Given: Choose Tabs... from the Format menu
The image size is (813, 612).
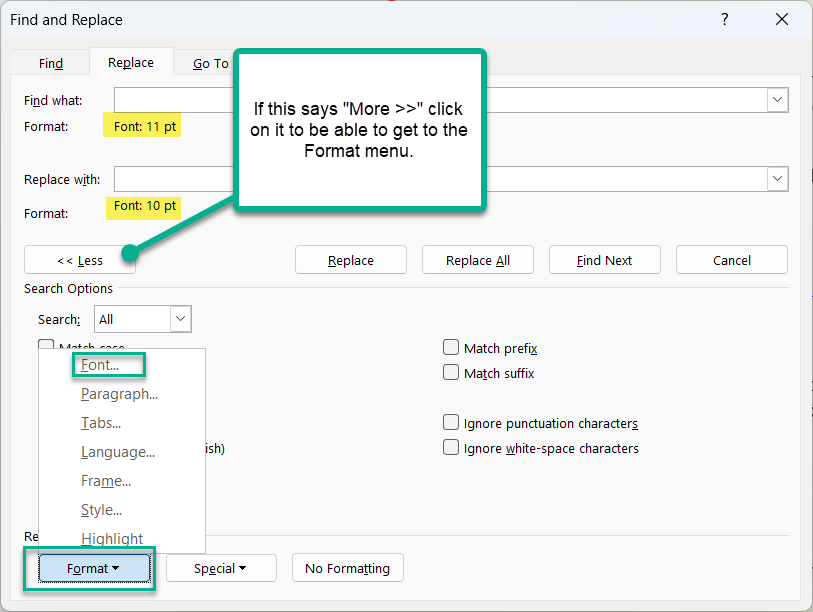Looking at the screenshot, I should tap(122, 423).
